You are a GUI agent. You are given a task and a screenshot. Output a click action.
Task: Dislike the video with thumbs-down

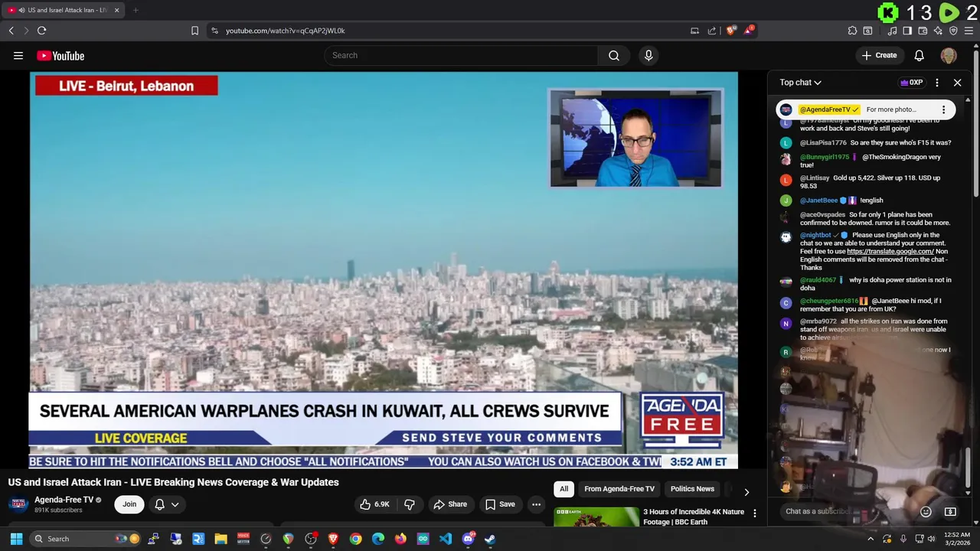410,504
